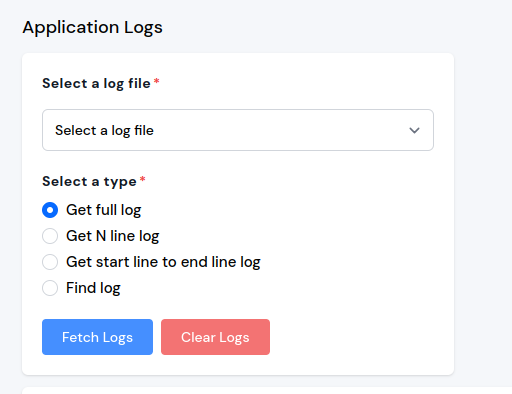Click the blue Fetch Logs button
This screenshot has height=394, width=512.
(x=97, y=337)
